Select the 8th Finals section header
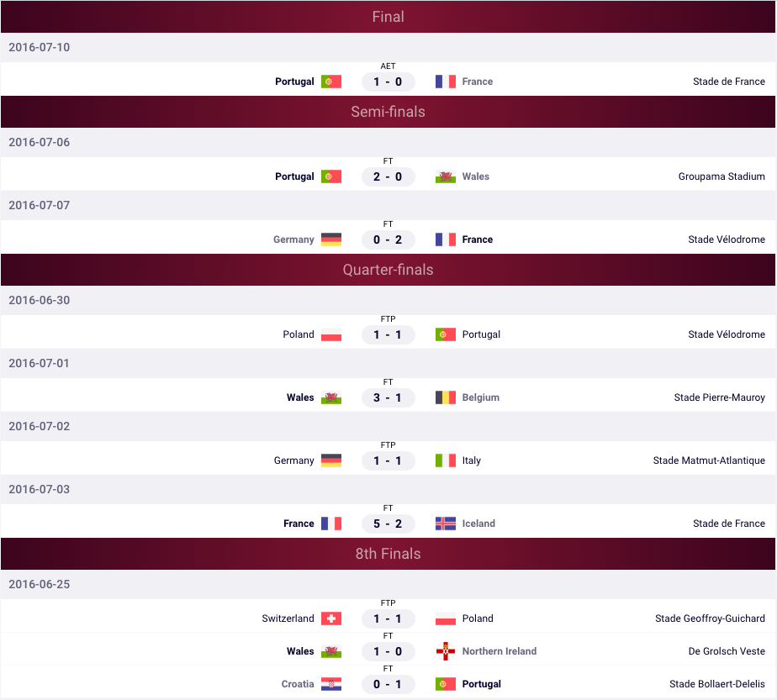This screenshot has width=777, height=700. tap(388, 554)
